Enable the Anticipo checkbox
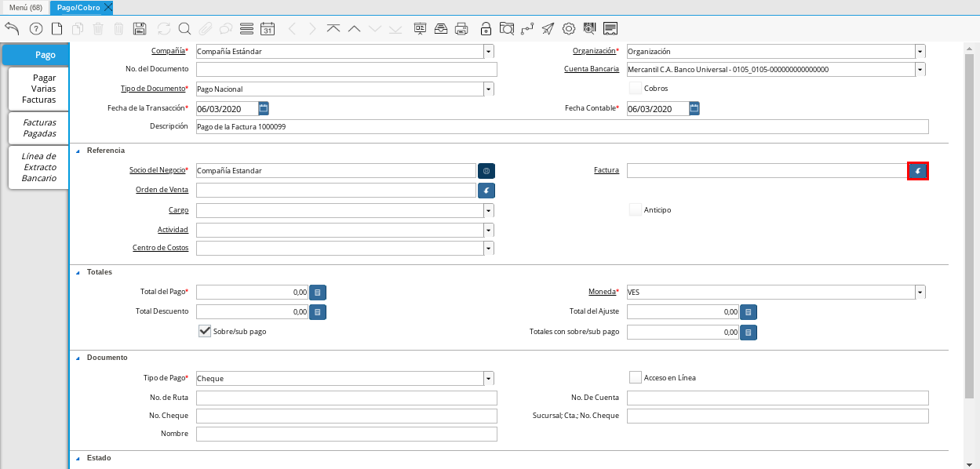 [636, 210]
